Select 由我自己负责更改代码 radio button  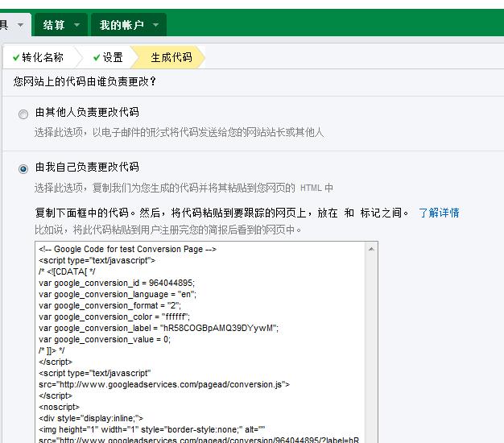click(23, 169)
